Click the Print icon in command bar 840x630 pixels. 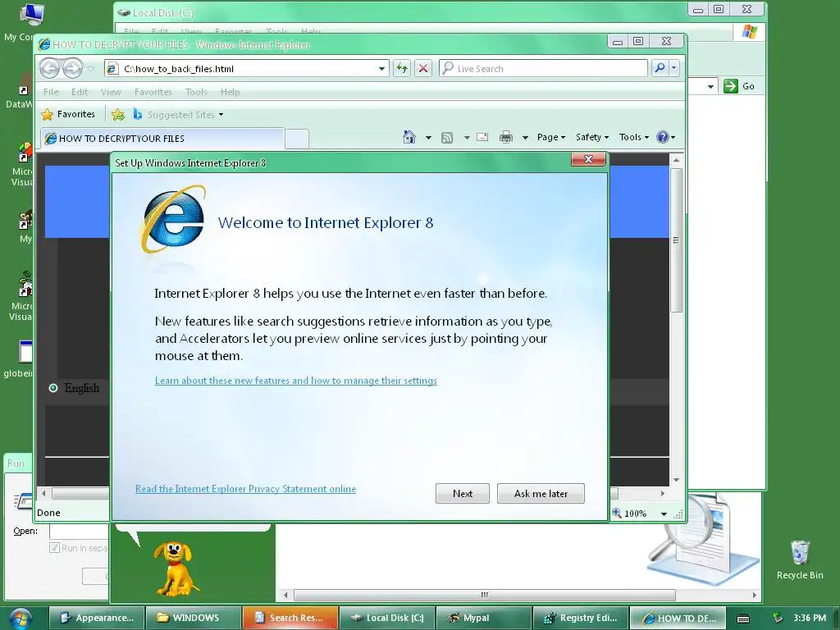(x=505, y=137)
